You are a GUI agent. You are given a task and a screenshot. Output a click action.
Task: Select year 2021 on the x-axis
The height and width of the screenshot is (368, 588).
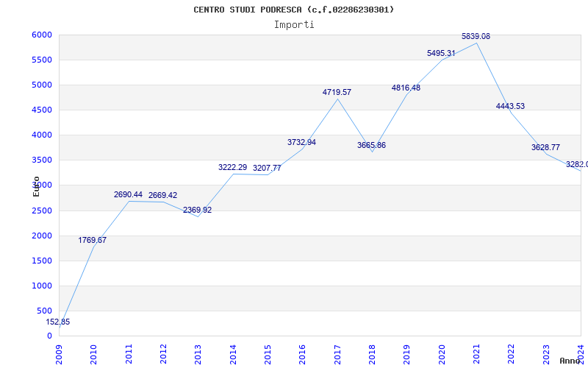pos(476,354)
